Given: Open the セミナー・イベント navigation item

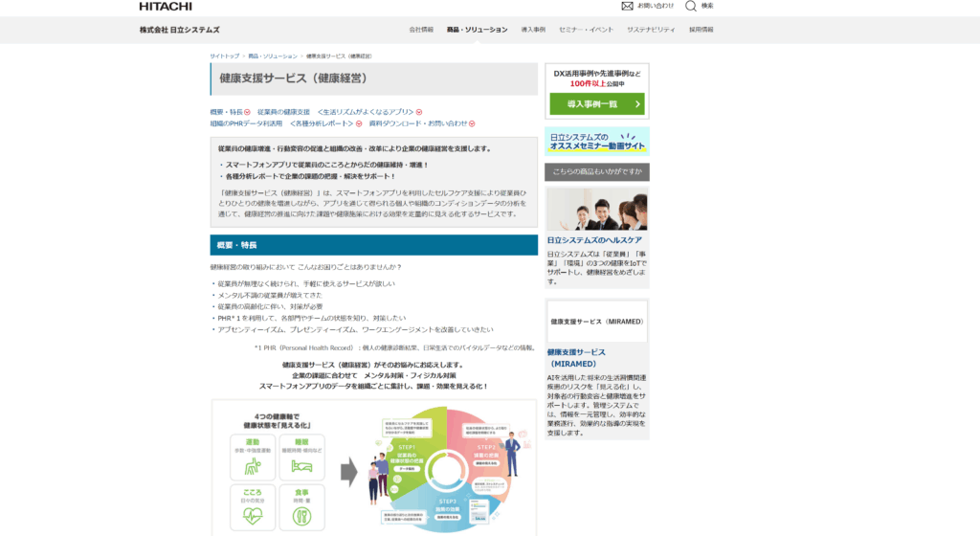Looking at the screenshot, I should (587, 30).
